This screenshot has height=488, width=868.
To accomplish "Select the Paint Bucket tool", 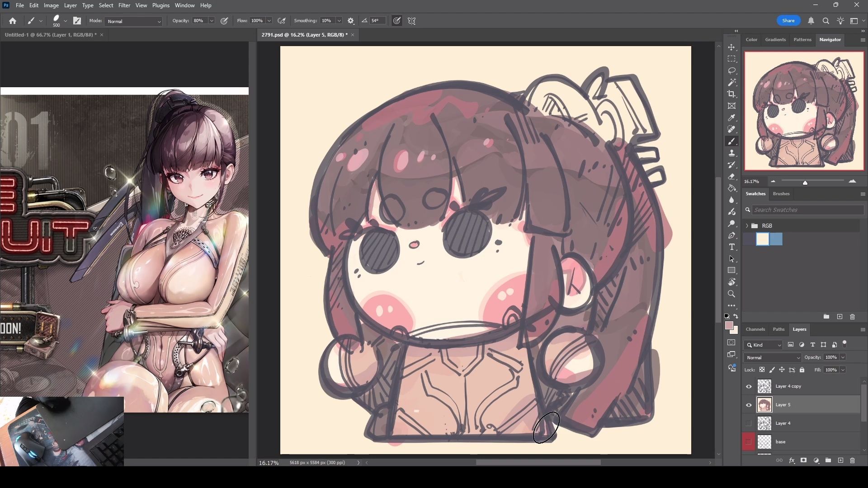I will pos(731,188).
